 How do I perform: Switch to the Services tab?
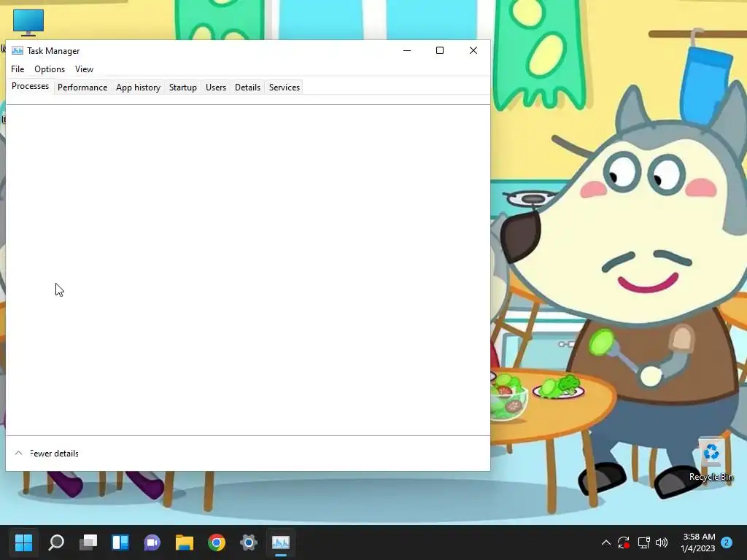[x=285, y=87]
